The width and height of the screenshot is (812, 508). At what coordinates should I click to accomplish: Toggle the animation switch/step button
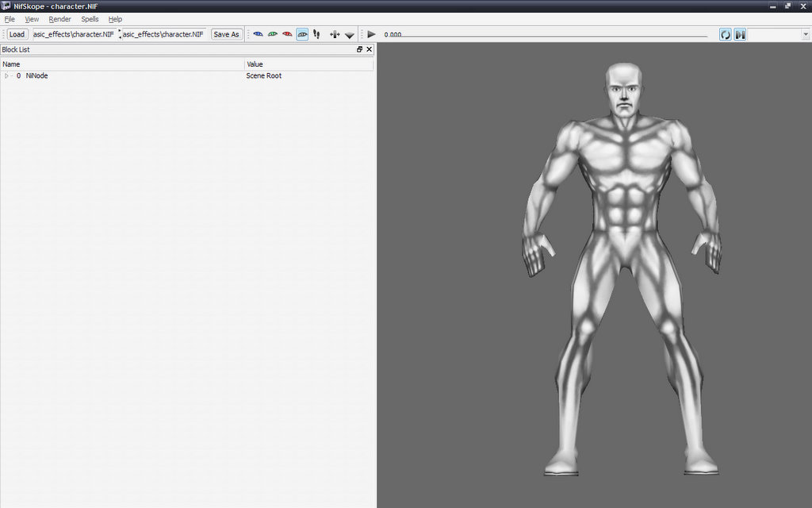coord(740,34)
